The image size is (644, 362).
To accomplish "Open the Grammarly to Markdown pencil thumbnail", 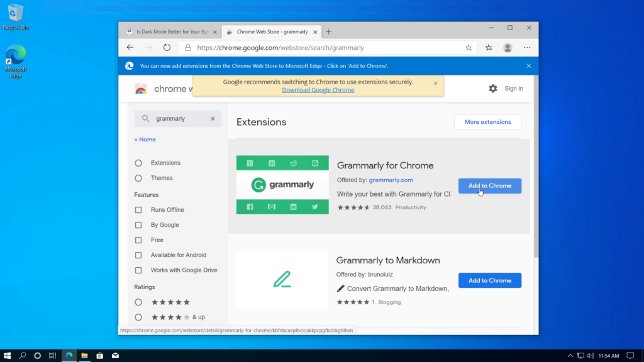I will [282, 280].
